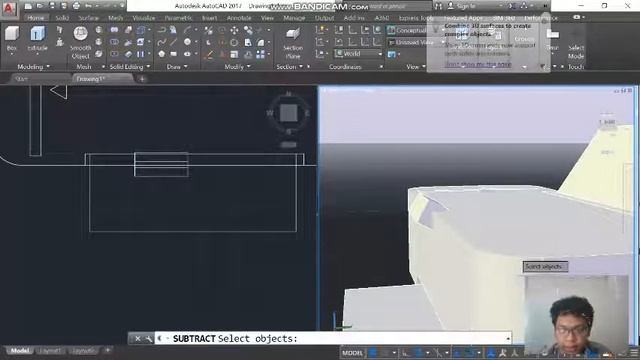Screen dimensions: 640x360
Task: Select the Array tool in Modify panel
Action: (x=260, y=54)
